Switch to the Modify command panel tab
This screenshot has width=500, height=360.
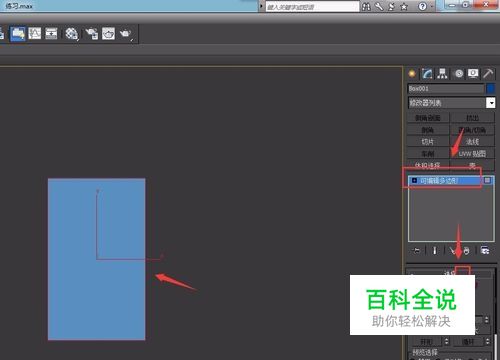[427, 73]
